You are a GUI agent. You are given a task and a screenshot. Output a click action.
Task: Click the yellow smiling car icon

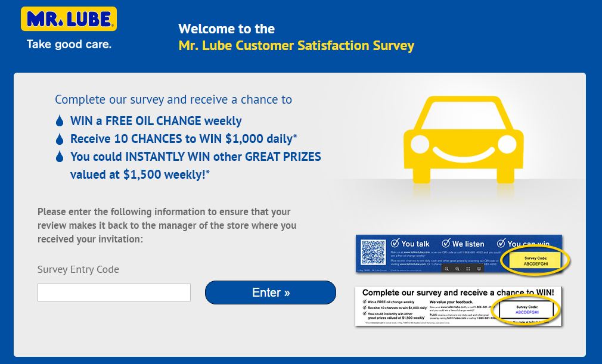click(x=463, y=138)
